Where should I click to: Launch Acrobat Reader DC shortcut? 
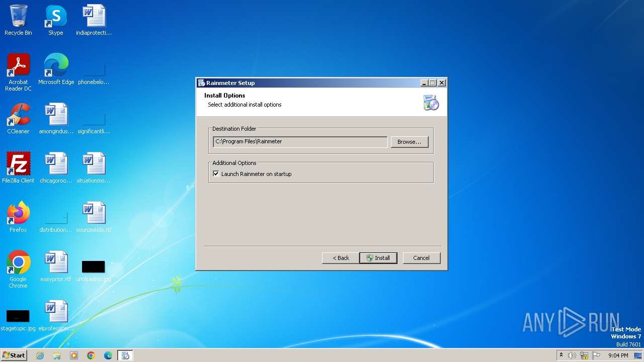[x=18, y=72]
